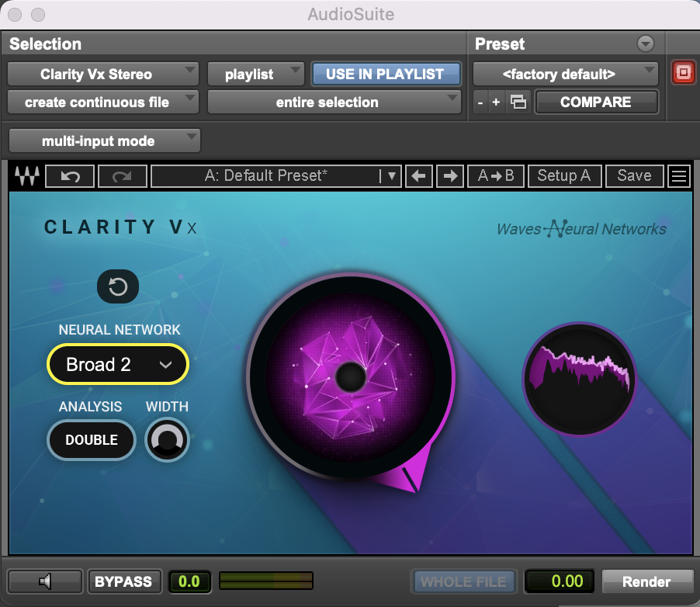The height and width of the screenshot is (607, 700).
Task: Click the undo arrow in Waves toolbar
Action: click(70, 176)
